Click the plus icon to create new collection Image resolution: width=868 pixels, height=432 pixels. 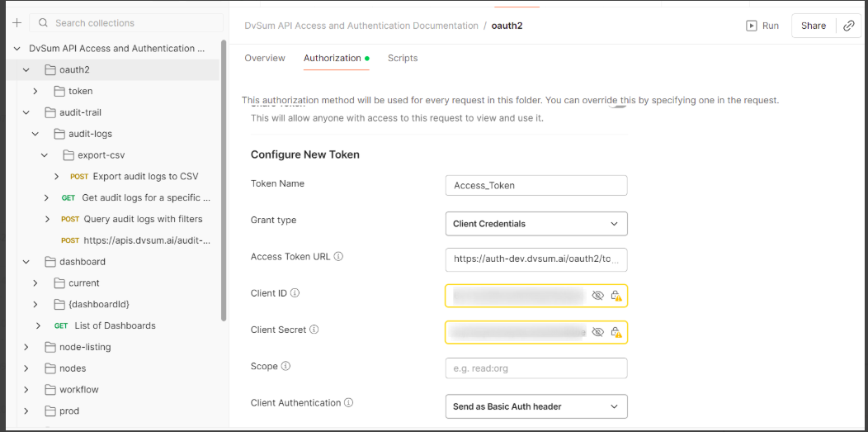tap(17, 22)
